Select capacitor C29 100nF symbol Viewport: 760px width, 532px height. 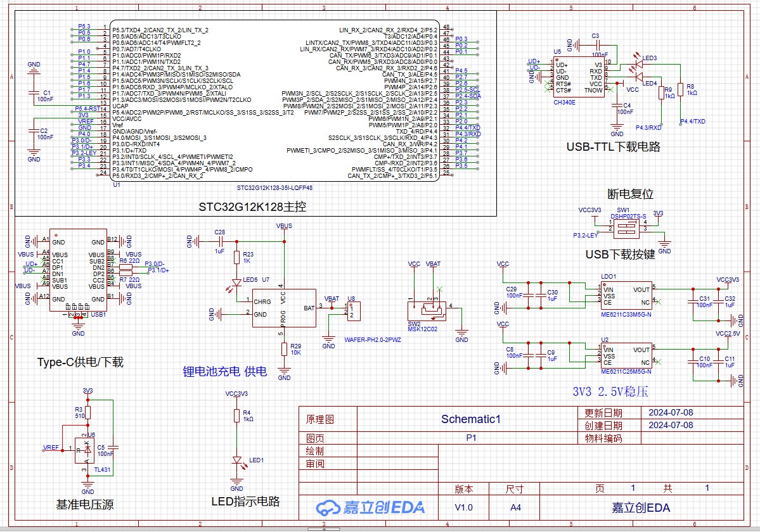(528, 295)
